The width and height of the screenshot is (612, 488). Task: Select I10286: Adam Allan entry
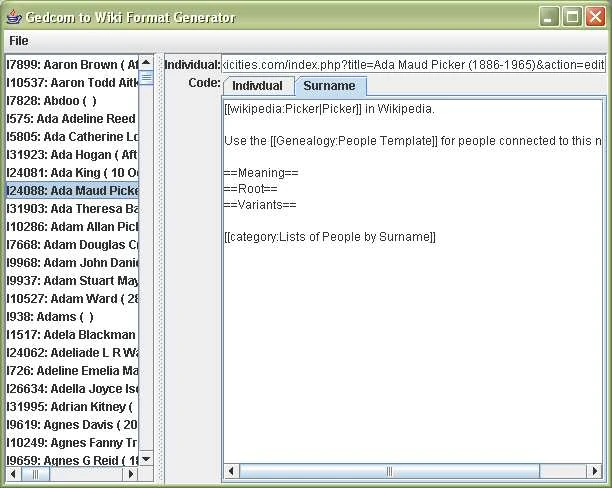point(72,226)
